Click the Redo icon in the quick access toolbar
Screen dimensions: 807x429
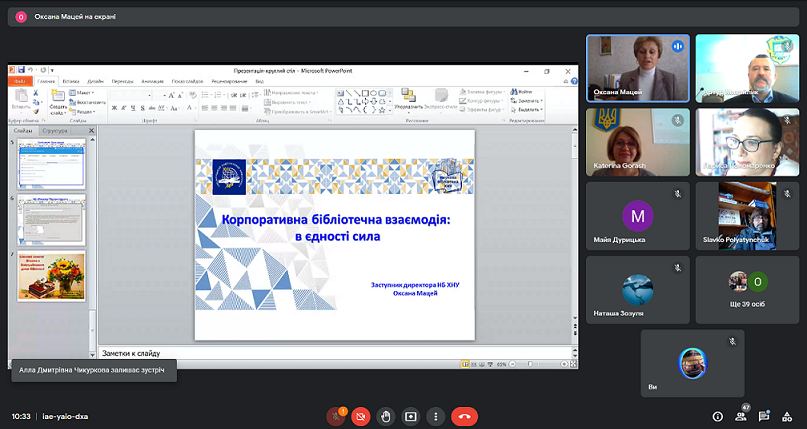point(43,70)
